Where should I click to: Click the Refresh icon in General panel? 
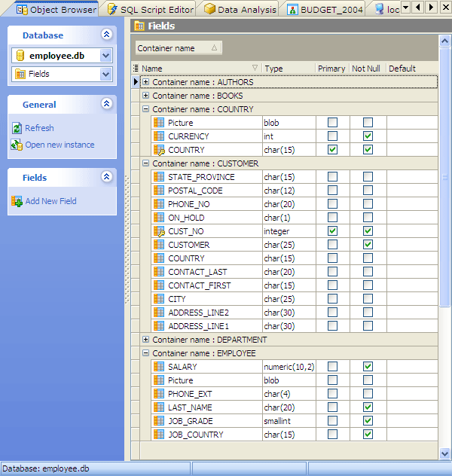click(x=17, y=128)
